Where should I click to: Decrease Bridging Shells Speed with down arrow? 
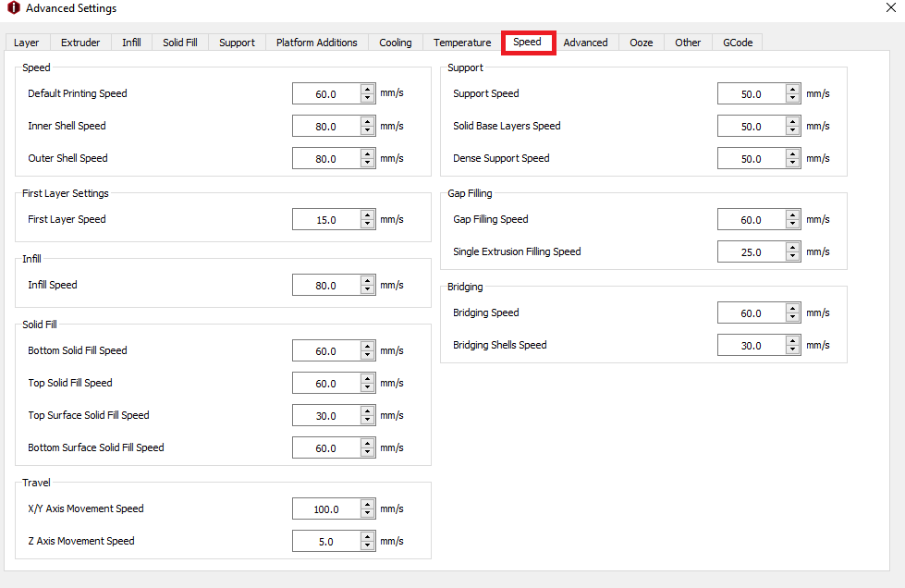pyautogui.click(x=793, y=349)
